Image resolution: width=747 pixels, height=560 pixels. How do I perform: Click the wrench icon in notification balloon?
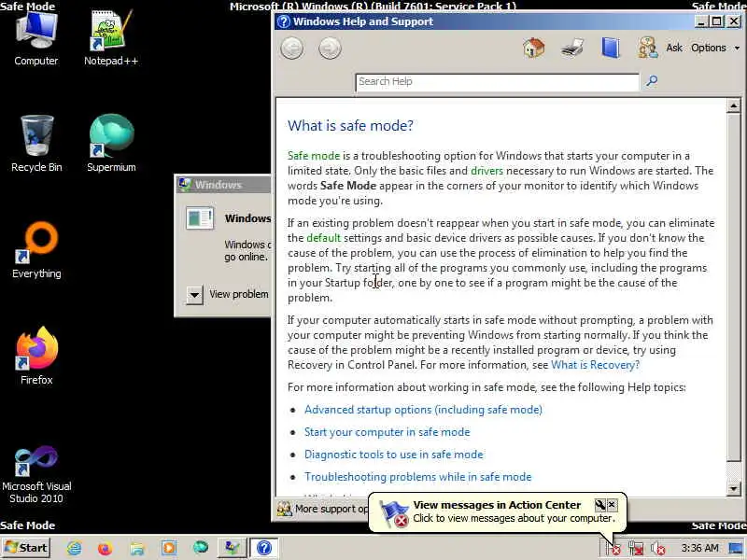[599, 505]
